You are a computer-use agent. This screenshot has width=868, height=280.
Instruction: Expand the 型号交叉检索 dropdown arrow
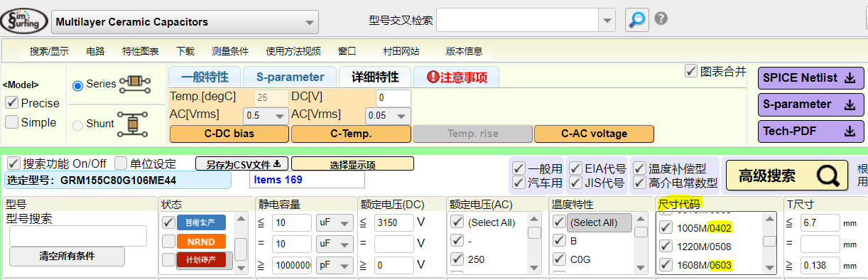(x=607, y=20)
